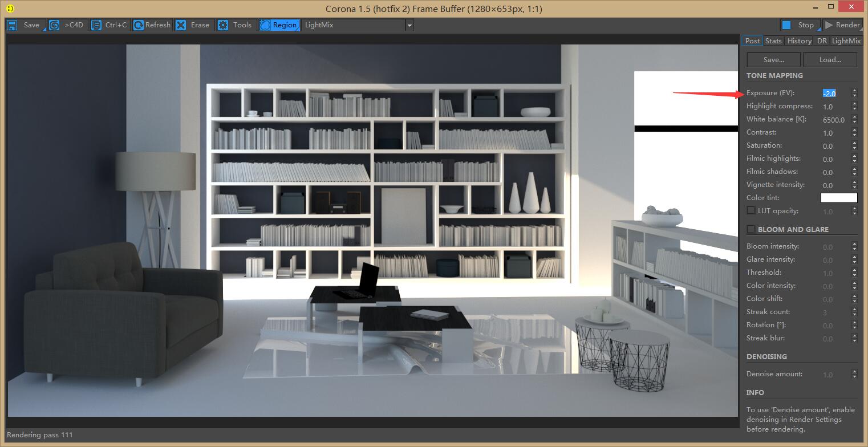Click the White balance spinner arrows

coord(854,120)
